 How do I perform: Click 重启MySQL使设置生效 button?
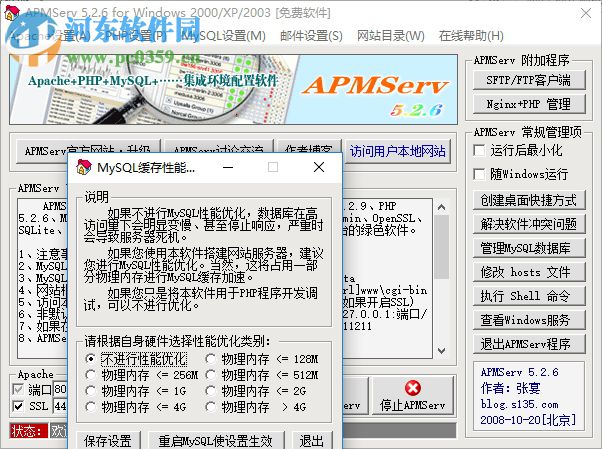pyautogui.click(x=216, y=440)
